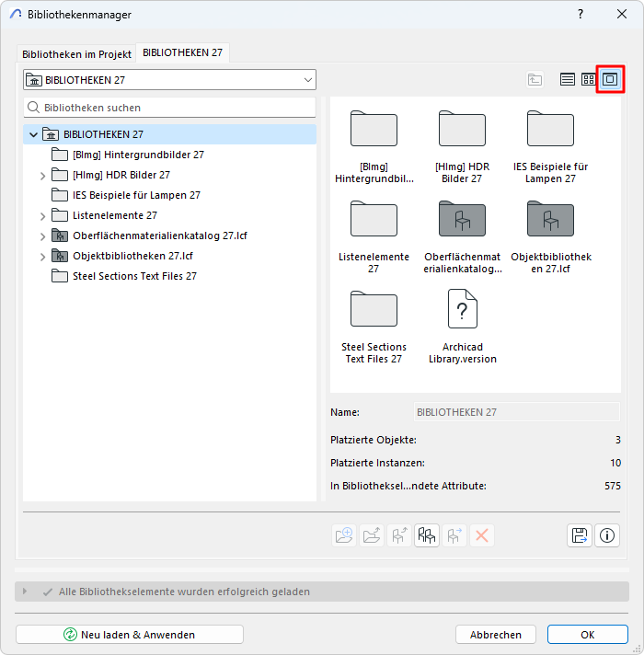The image size is (644, 655).
Task: Select IES Beispiele für Lampen 27 tree row
Action: [169, 195]
